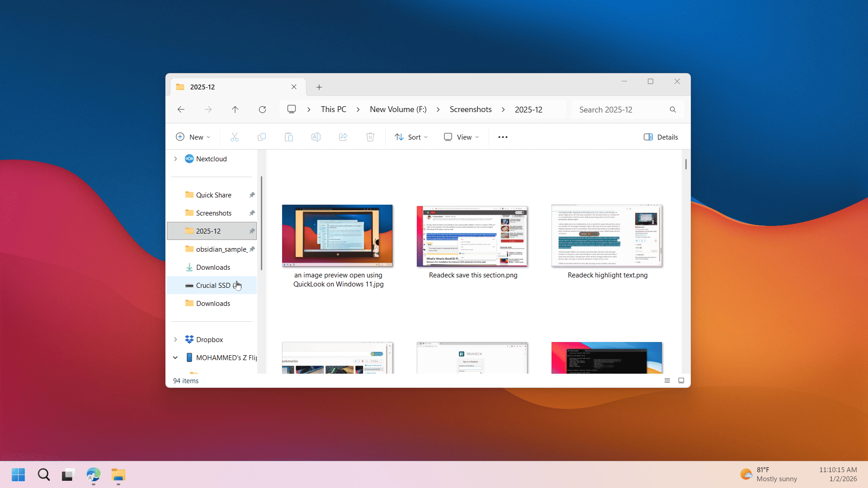
Task: Open the Readeck save this section.png thumbnail
Action: [472, 236]
